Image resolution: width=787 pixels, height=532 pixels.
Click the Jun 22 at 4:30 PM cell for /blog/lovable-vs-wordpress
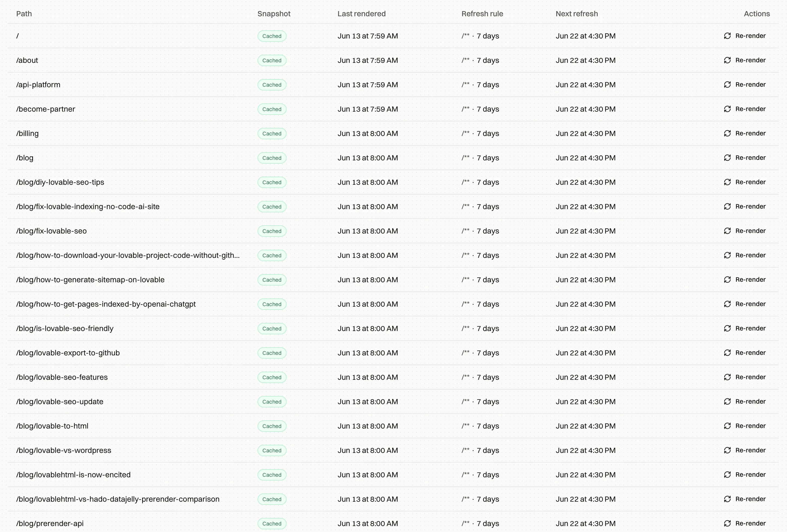[x=586, y=450]
